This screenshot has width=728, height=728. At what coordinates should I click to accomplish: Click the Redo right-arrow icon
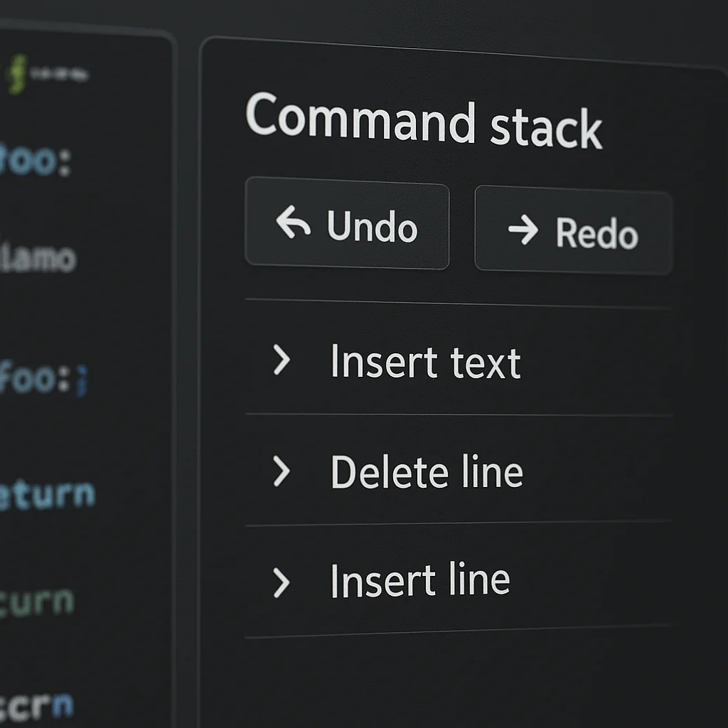(523, 231)
